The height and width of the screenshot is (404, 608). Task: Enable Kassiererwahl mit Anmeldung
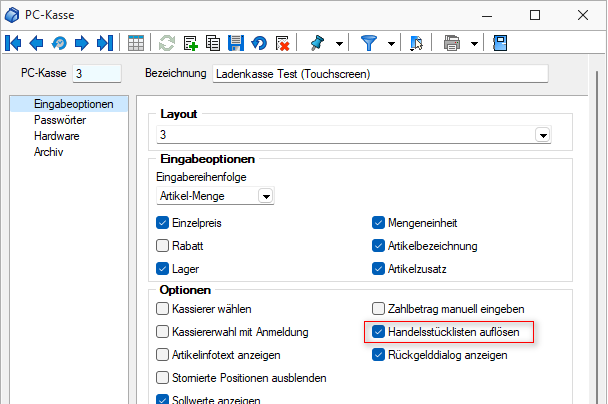pyautogui.click(x=162, y=331)
